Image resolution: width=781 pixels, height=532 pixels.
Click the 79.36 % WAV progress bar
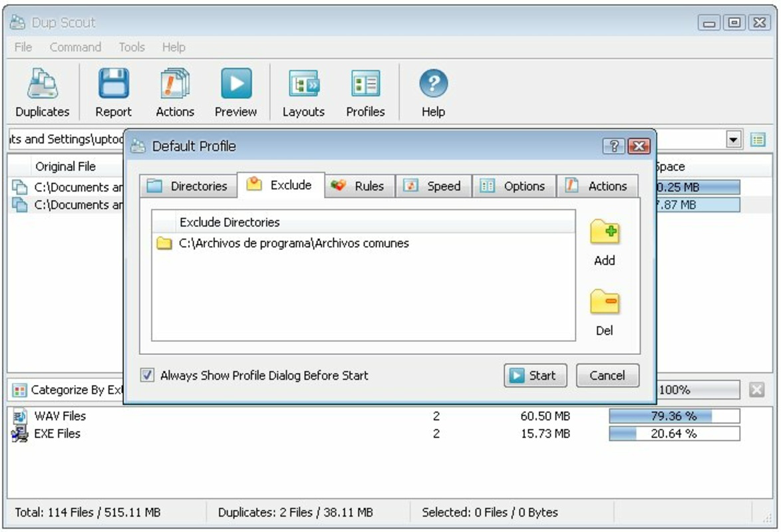(674, 416)
